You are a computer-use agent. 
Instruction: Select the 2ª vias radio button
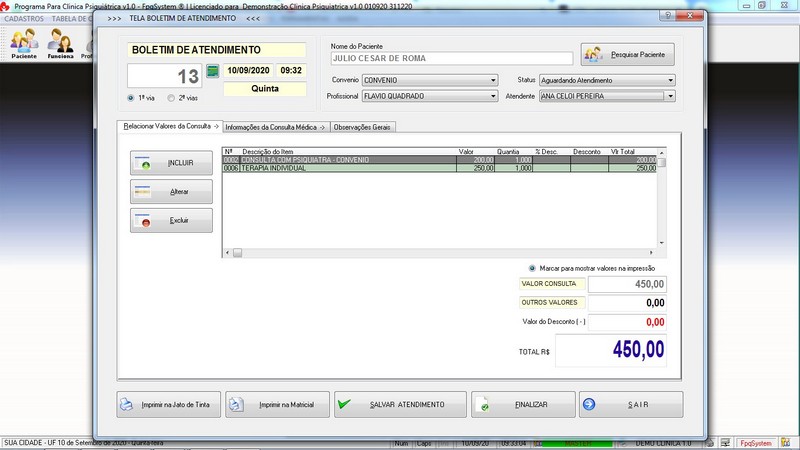tap(171, 98)
